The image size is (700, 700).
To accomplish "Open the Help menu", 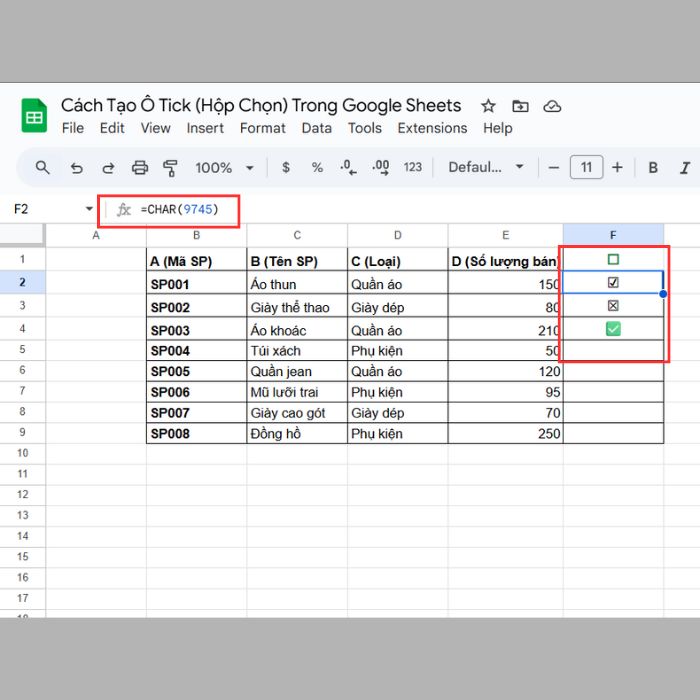I will point(497,128).
